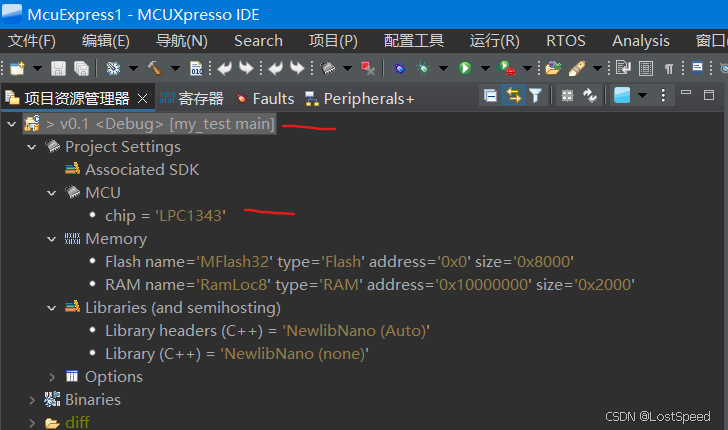Screen dimensions: 728x430
Task: Open the 导航(N) menu
Action: [182, 41]
